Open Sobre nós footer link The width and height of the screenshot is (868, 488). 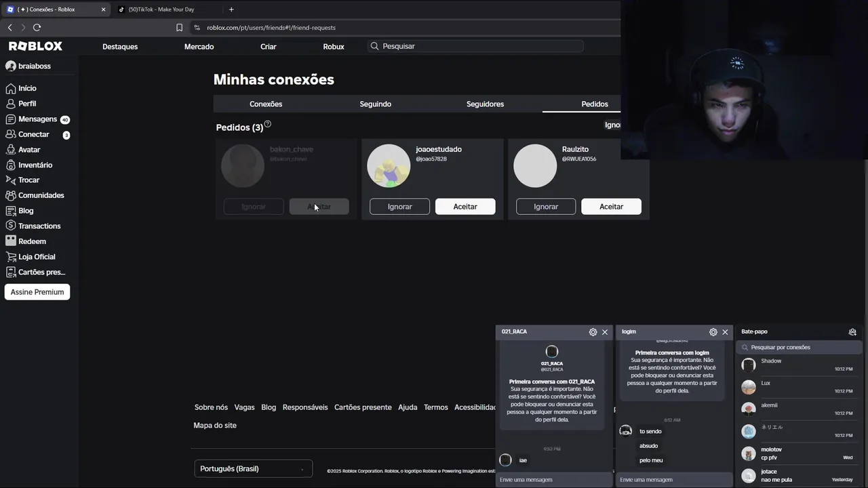click(211, 407)
